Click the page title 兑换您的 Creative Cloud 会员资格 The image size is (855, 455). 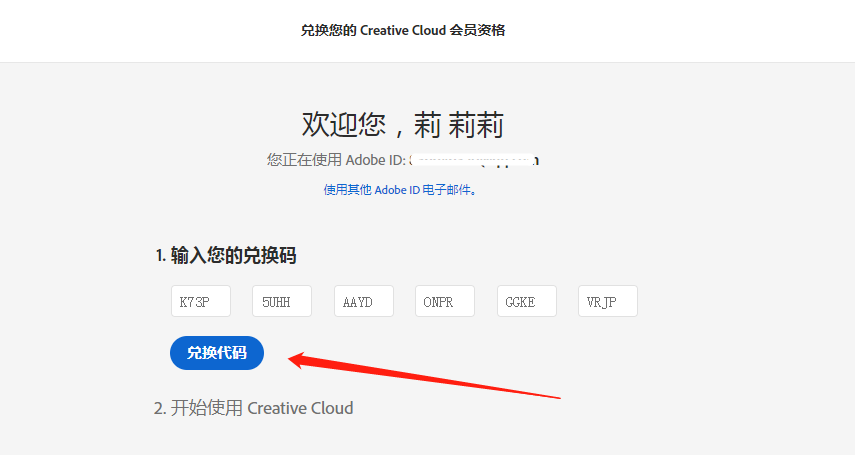point(403,31)
